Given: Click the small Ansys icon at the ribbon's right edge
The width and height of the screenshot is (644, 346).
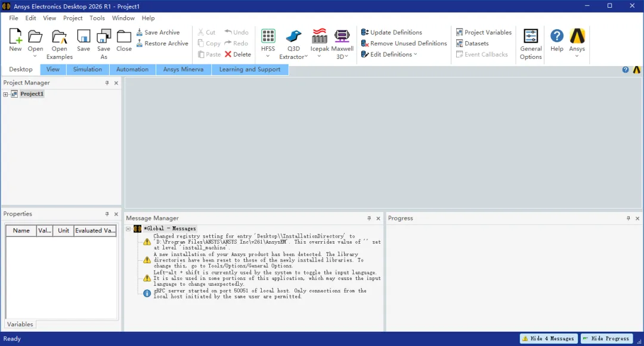Looking at the screenshot, I should (637, 70).
